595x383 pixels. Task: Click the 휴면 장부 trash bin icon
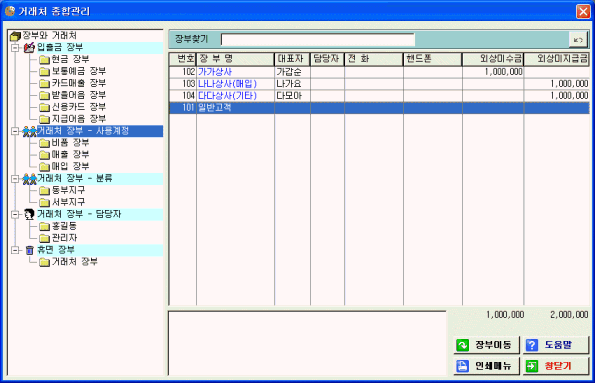30,250
